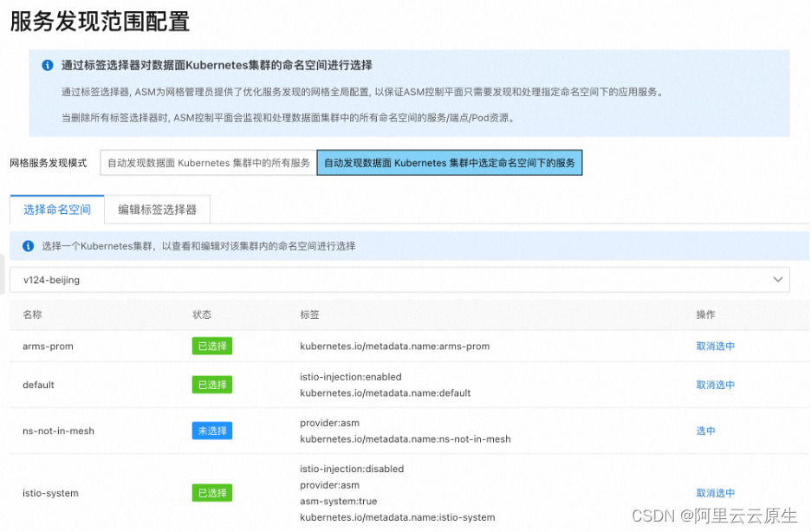The image size is (811, 532).
Task: Click the kubernetes.io/metadata.name:ns-not-in-mesh label
Action: point(405,439)
